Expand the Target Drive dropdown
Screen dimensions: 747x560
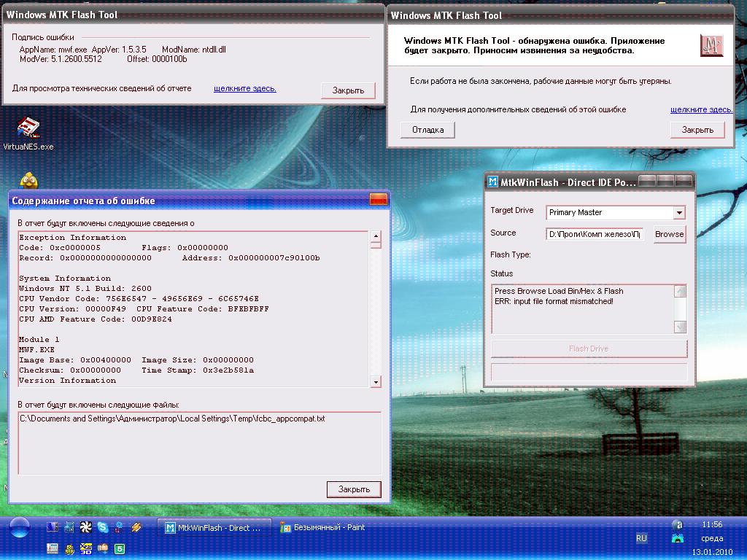(679, 213)
